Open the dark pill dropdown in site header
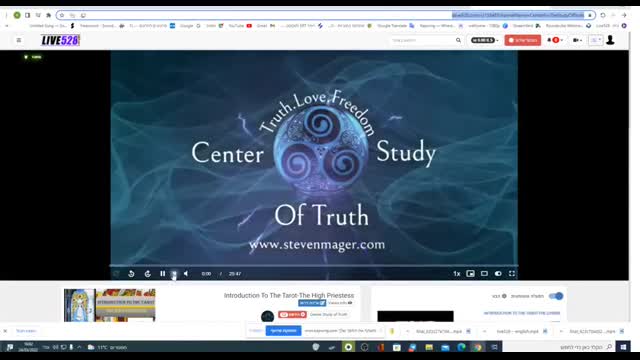Viewport: 640px width, 360px height. click(x=484, y=40)
